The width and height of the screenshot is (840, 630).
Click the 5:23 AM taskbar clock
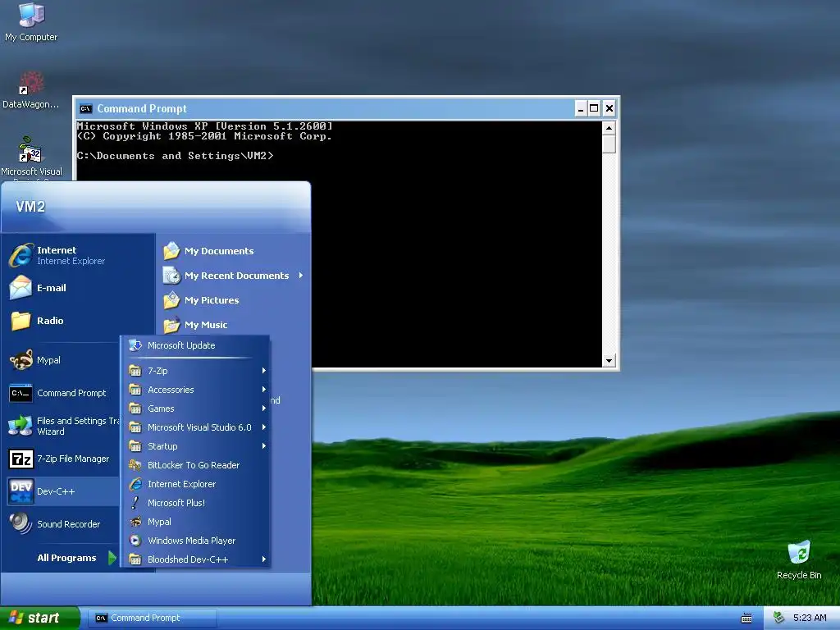coord(810,618)
